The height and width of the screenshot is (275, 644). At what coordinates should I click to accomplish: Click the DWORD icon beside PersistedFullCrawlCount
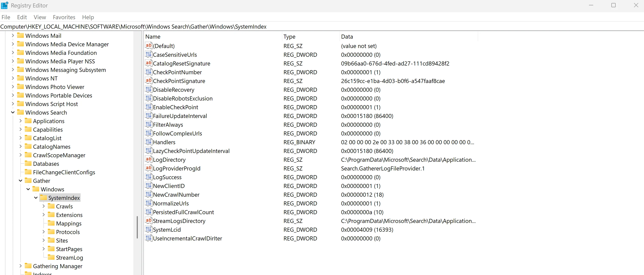(148, 212)
